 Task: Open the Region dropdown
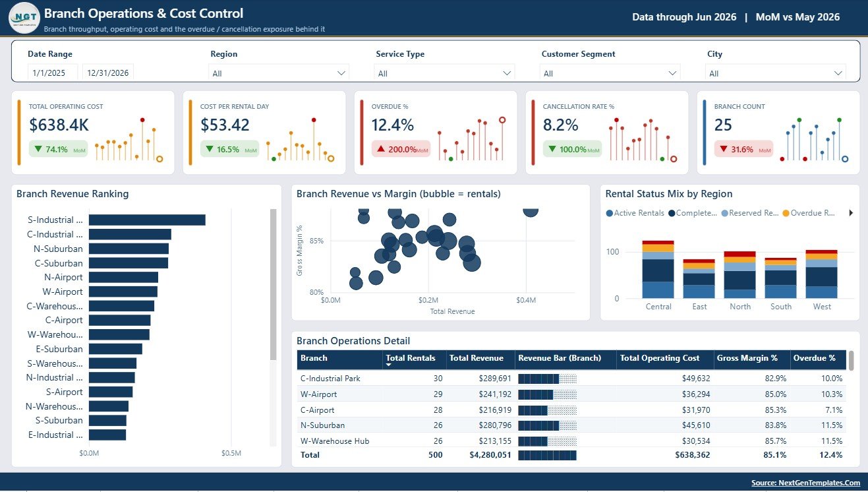(x=279, y=73)
